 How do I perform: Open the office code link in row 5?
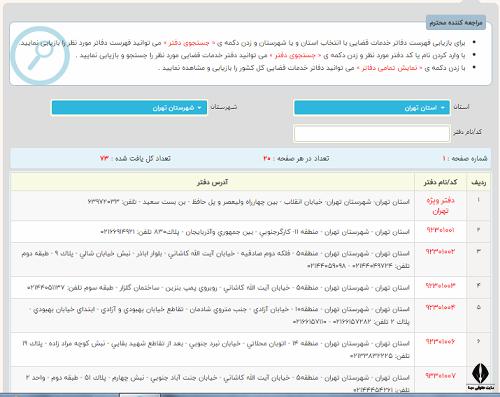pyautogui.click(x=440, y=307)
